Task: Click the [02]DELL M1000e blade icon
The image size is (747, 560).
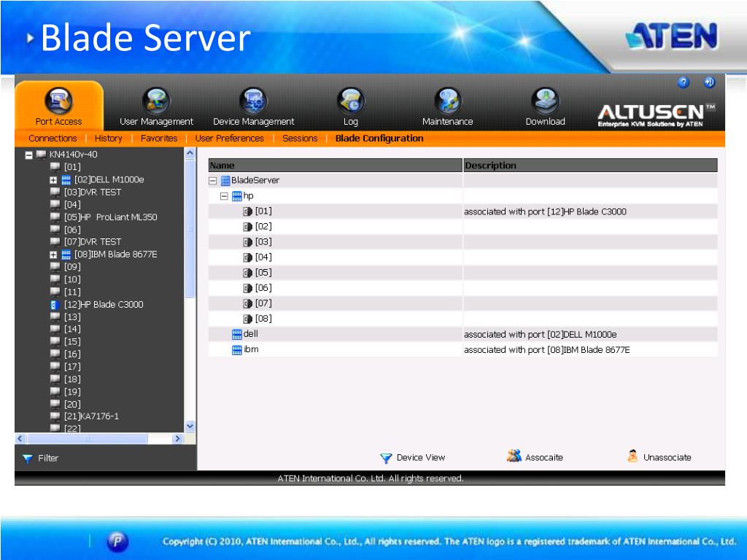Action: (66, 180)
